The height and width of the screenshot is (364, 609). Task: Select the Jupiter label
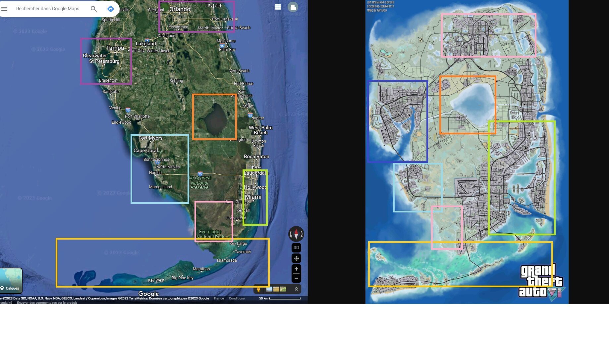click(258, 118)
